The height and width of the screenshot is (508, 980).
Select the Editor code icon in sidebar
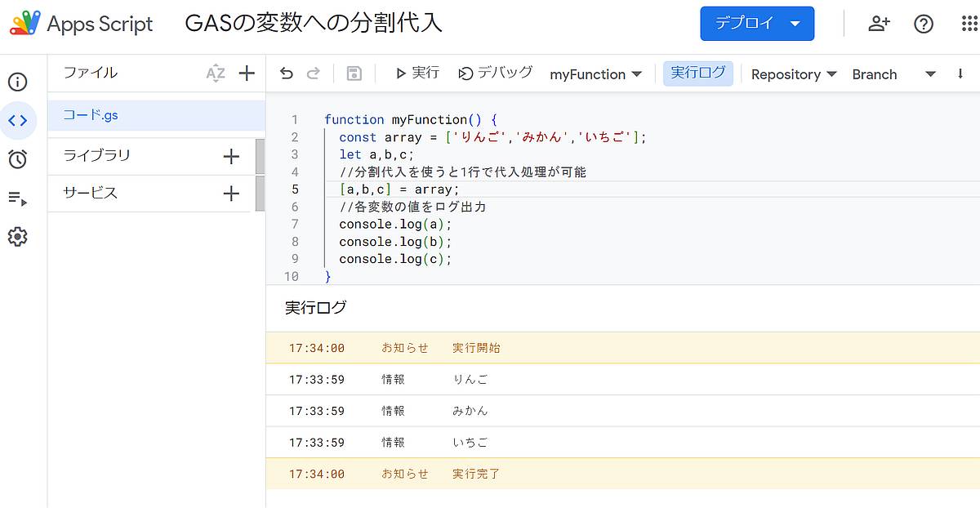click(17, 121)
